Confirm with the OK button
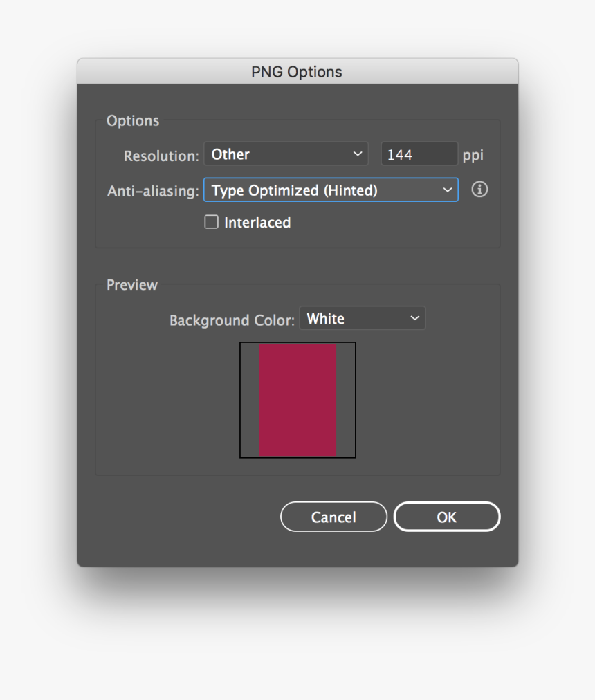This screenshot has height=700, width=595. (446, 517)
